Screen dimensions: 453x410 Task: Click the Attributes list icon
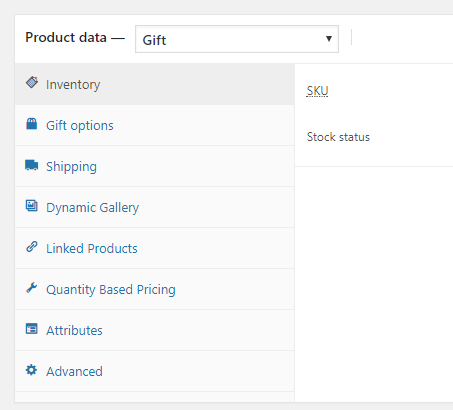pyautogui.click(x=32, y=329)
